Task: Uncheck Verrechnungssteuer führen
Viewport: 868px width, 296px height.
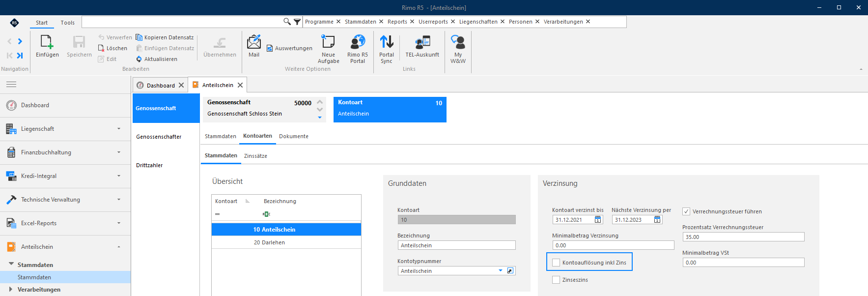Action: (686, 211)
